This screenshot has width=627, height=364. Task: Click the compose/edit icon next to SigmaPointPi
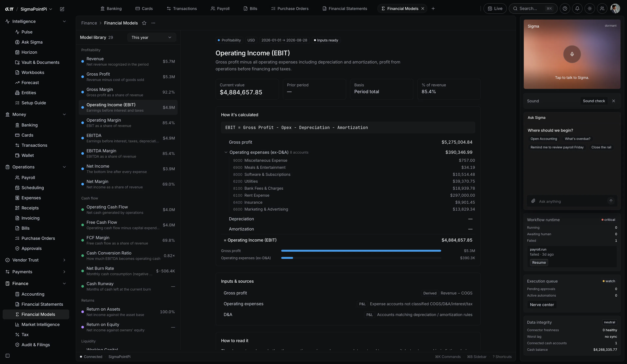pos(62,9)
